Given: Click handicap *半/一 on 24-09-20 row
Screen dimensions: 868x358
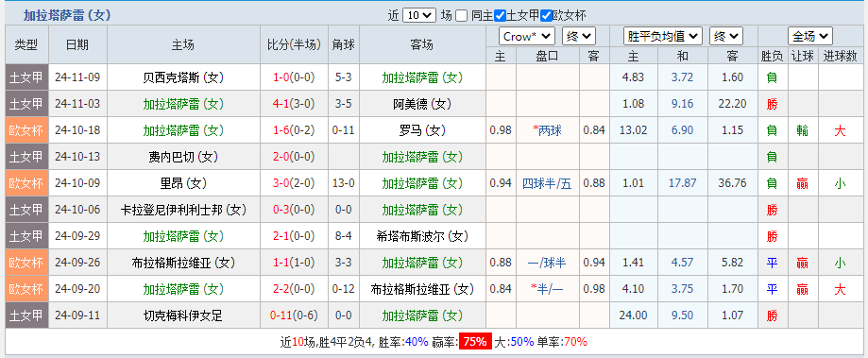Looking at the screenshot, I should tap(548, 289).
